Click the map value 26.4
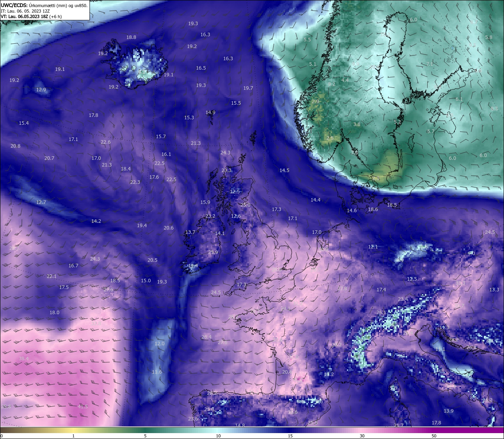 [206, 337]
